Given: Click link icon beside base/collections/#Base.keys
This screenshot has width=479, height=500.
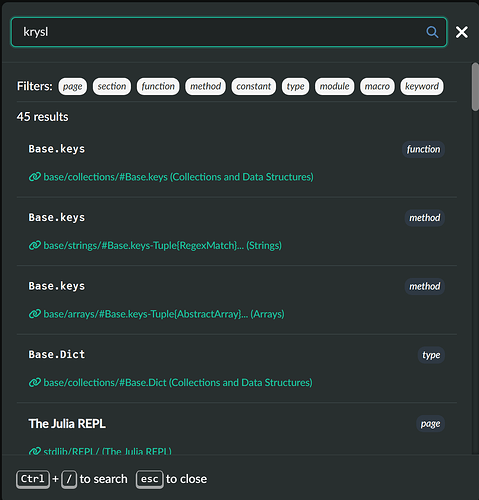Looking at the screenshot, I should (x=35, y=177).
